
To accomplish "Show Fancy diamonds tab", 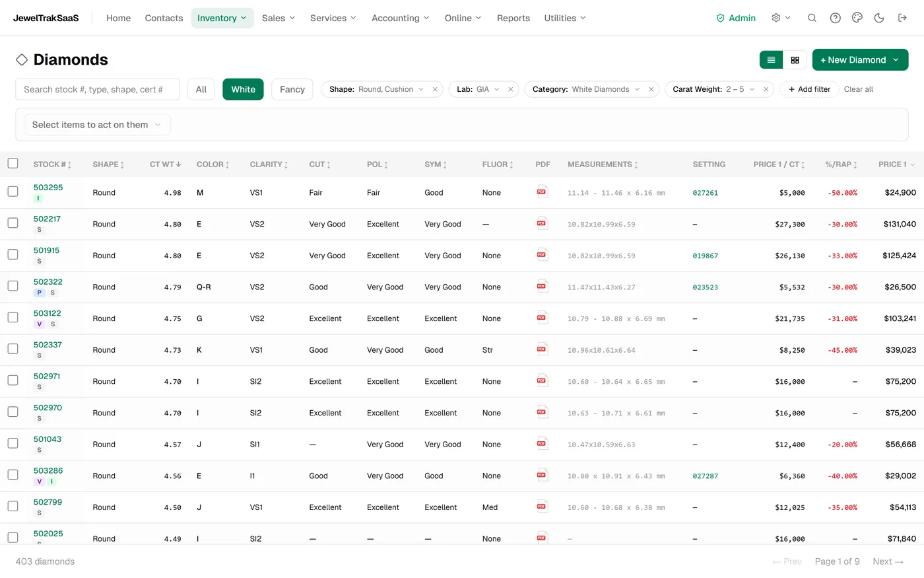I will pyautogui.click(x=292, y=89).
